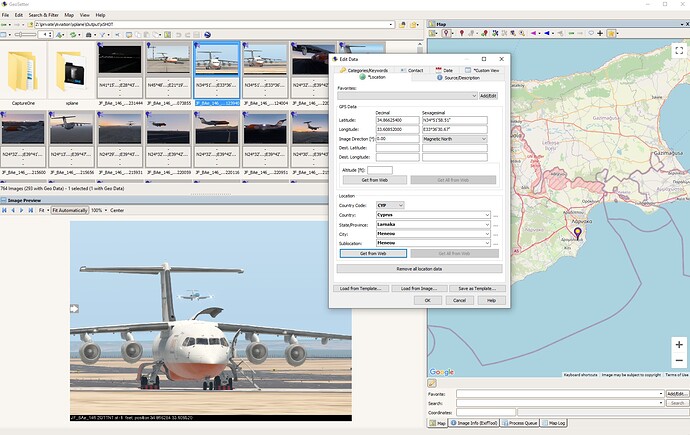Select the CaptureOne folder thumbnail
The image size is (690, 435).
23,75
